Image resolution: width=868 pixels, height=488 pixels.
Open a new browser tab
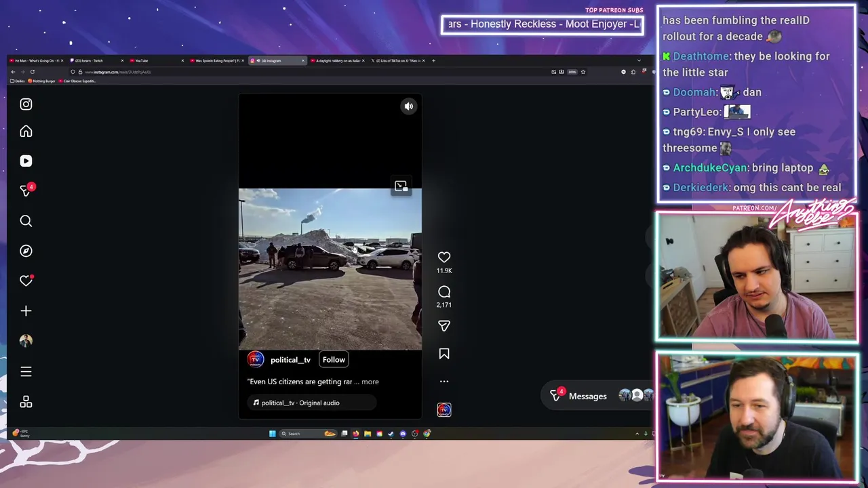pyautogui.click(x=433, y=61)
